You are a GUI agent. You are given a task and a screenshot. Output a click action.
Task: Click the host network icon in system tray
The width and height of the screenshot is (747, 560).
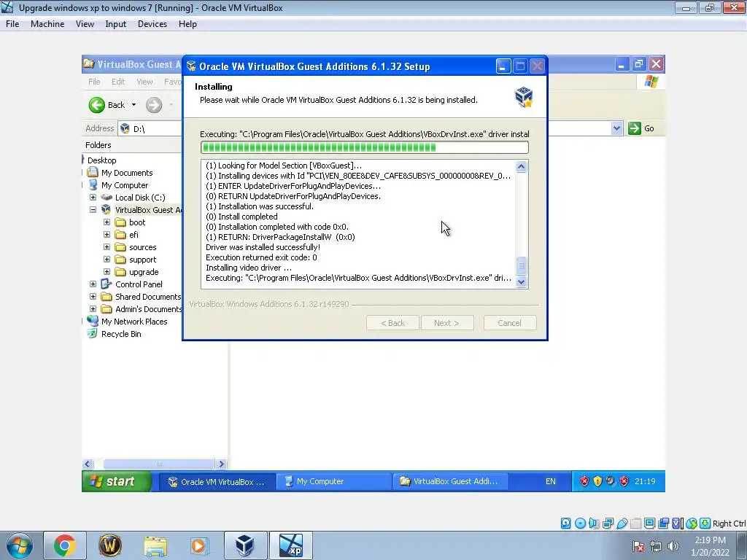tap(656, 546)
